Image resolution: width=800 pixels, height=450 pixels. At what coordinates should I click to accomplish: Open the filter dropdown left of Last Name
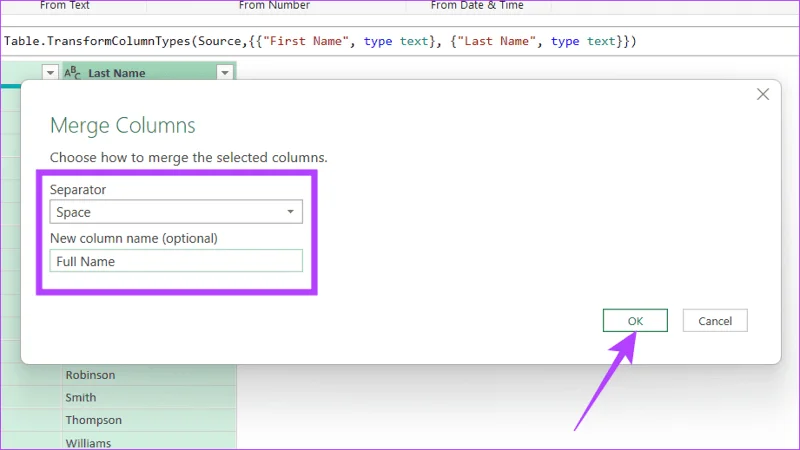(50, 73)
